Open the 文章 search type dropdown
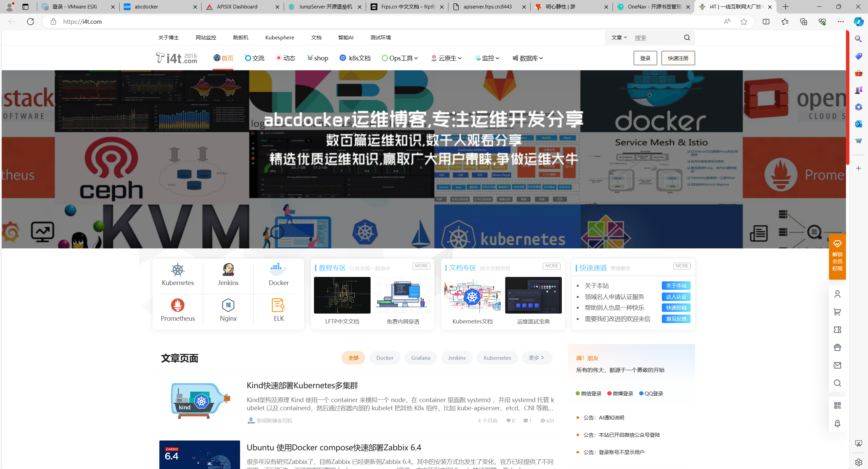 [619, 38]
